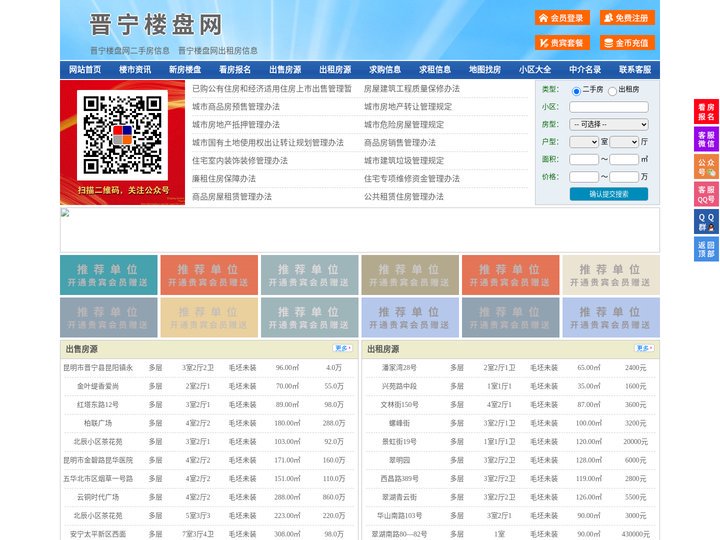Open the QQ群 floating sidebar icon
Screen dimensions: 720x540
point(706,222)
